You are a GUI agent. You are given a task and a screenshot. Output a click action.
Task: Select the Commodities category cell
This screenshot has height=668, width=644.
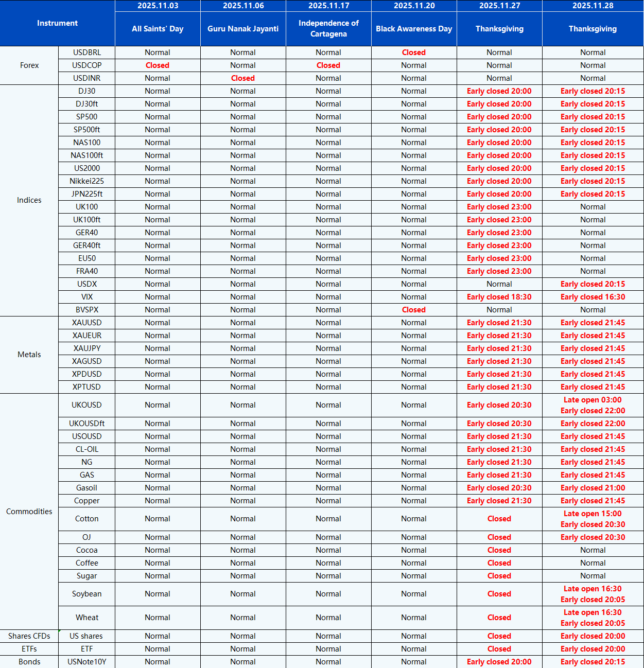[x=29, y=512]
